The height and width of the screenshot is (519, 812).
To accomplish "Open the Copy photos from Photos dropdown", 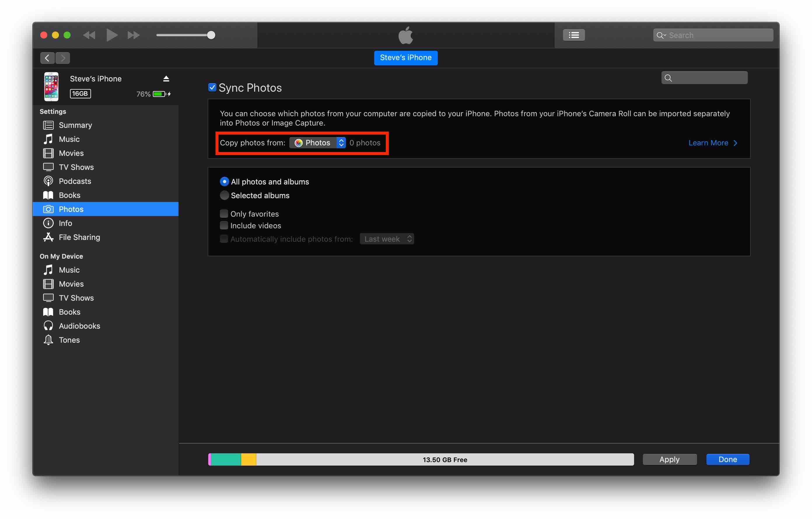I will pyautogui.click(x=317, y=143).
